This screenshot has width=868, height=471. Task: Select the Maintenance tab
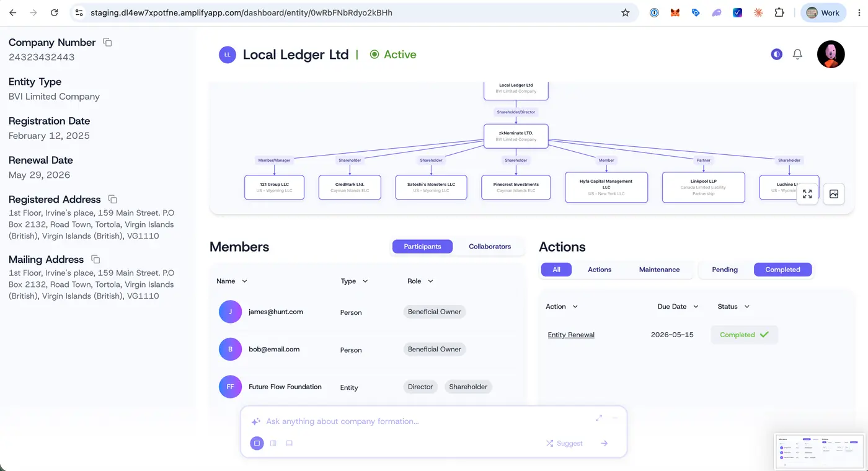point(659,270)
